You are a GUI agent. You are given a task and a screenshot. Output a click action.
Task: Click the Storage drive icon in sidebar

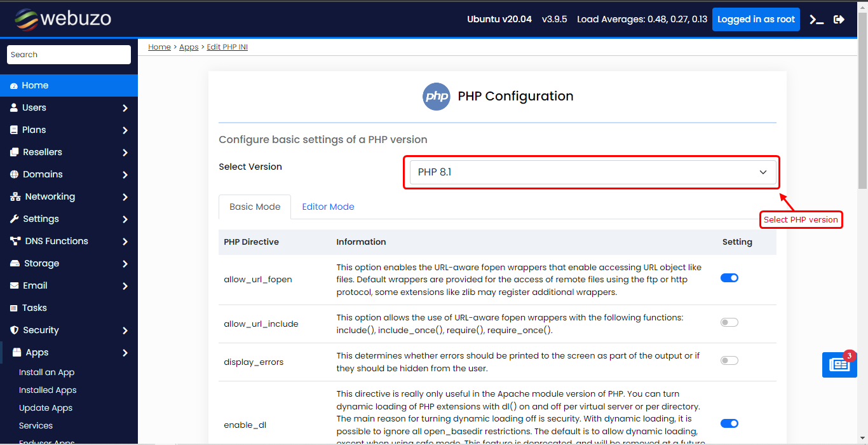[14, 264]
